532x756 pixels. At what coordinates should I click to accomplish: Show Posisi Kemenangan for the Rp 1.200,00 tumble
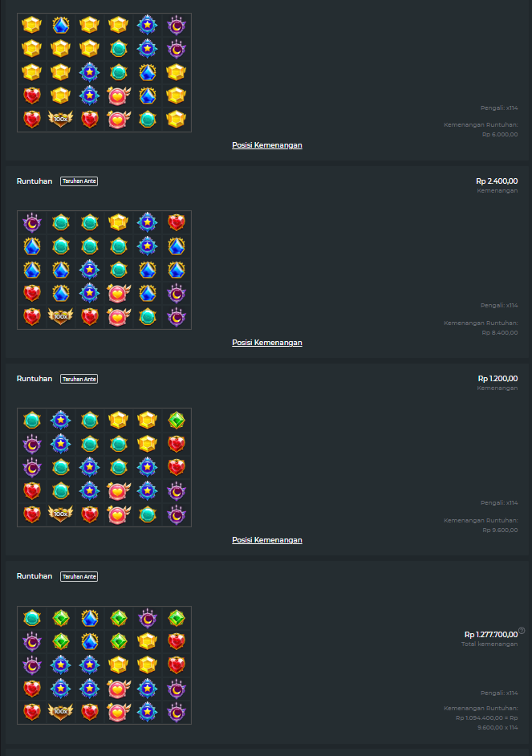pyautogui.click(x=267, y=540)
